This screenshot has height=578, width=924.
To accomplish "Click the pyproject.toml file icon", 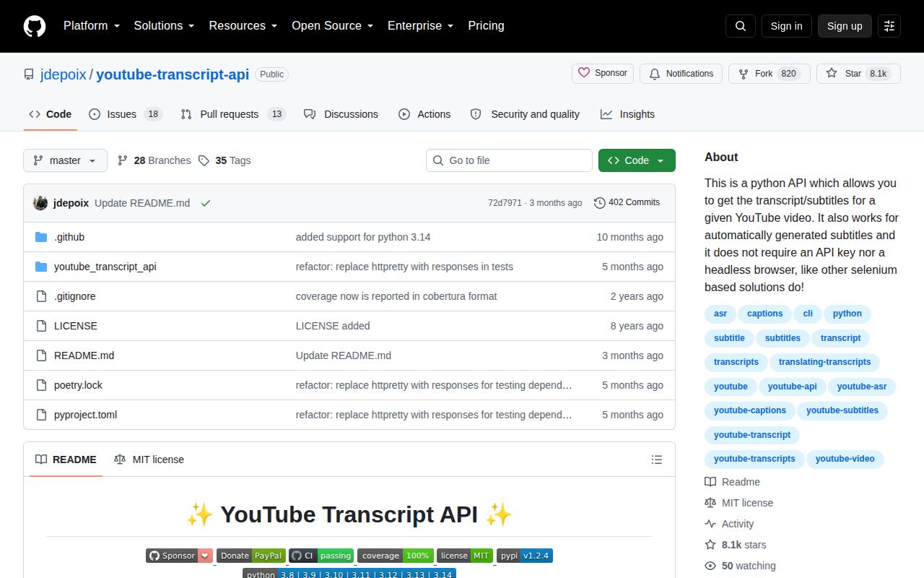I will (x=41, y=415).
